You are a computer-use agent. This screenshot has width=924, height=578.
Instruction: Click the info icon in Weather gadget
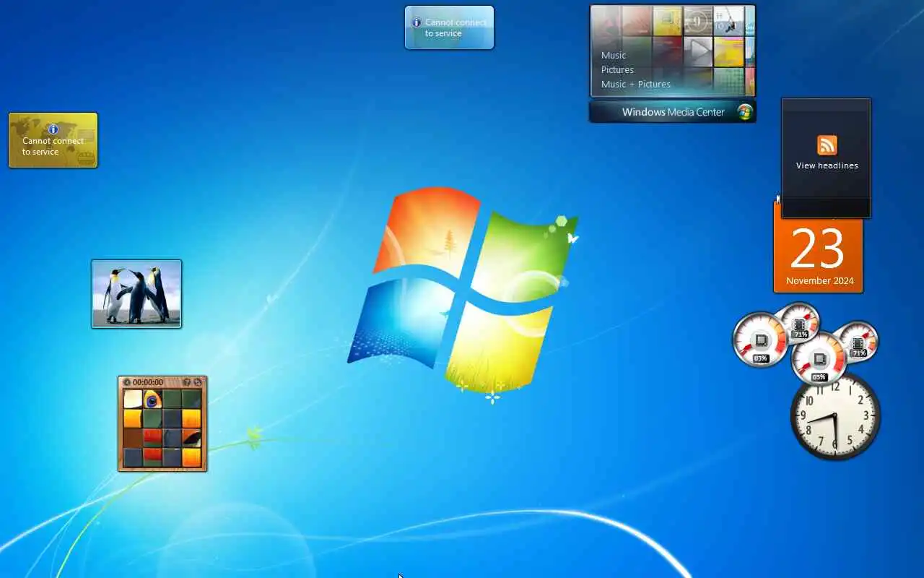click(417, 22)
